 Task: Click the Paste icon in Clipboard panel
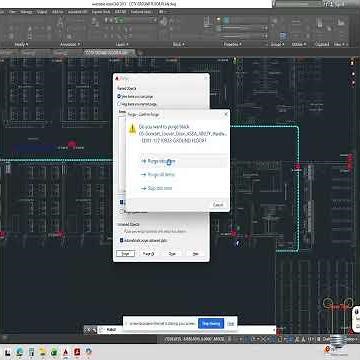click(320, 23)
